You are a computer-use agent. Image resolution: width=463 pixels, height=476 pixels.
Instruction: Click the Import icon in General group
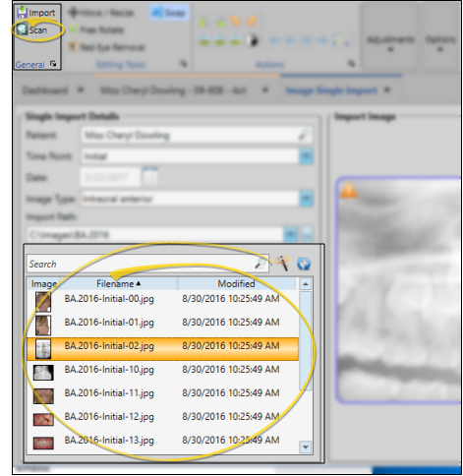pyautogui.click(x=22, y=12)
